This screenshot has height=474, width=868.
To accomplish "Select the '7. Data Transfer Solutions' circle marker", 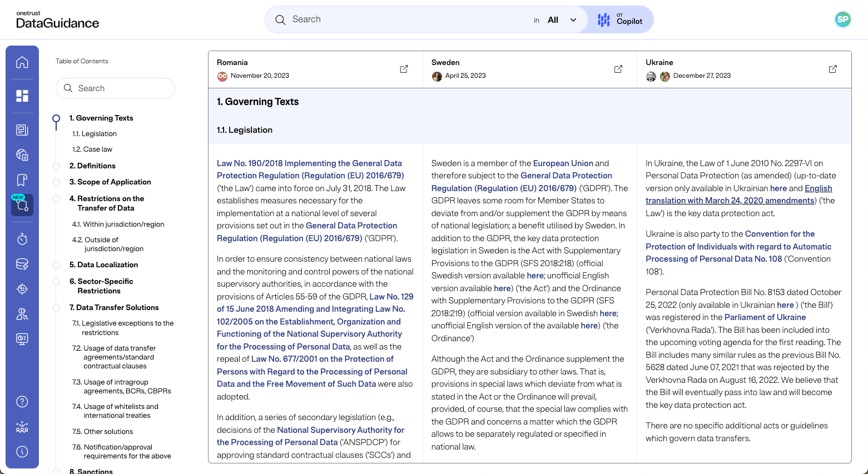I will (x=56, y=308).
